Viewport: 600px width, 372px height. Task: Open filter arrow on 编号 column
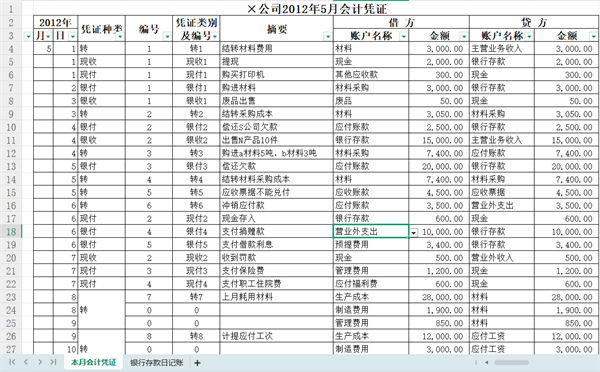point(167,36)
